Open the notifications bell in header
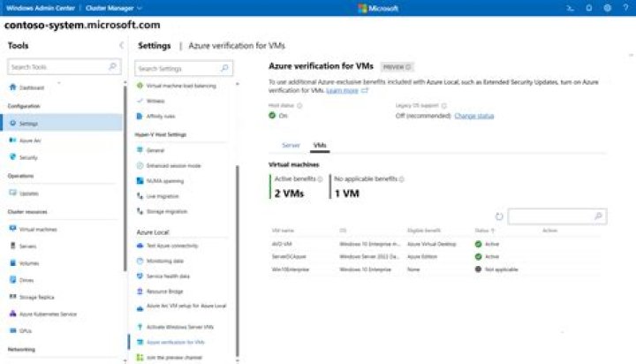This screenshot has height=364, width=636. (589, 8)
